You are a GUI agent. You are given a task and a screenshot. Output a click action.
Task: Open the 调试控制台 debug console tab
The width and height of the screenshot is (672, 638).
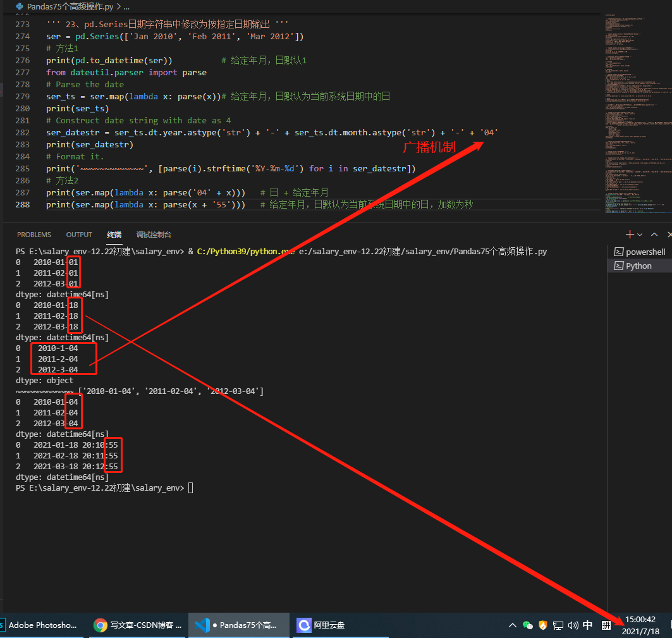click(x=154, y=235)
